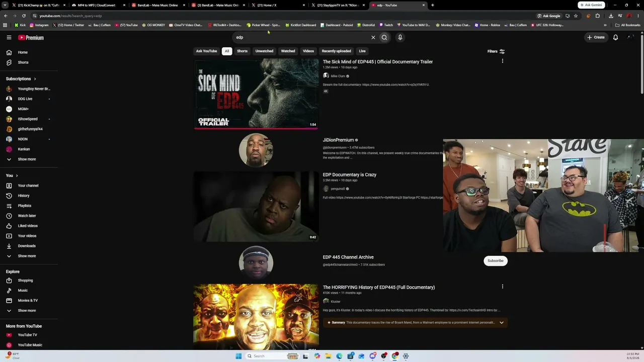Open the Create dropdown button
The height and width of the screenshot is (362, 644).
596,37
